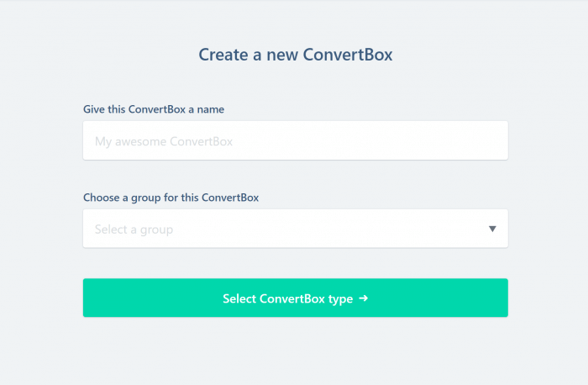Place the cursor in the ConvertBox name input
Viewport: 588px width, 385px height.
[296, 140]
